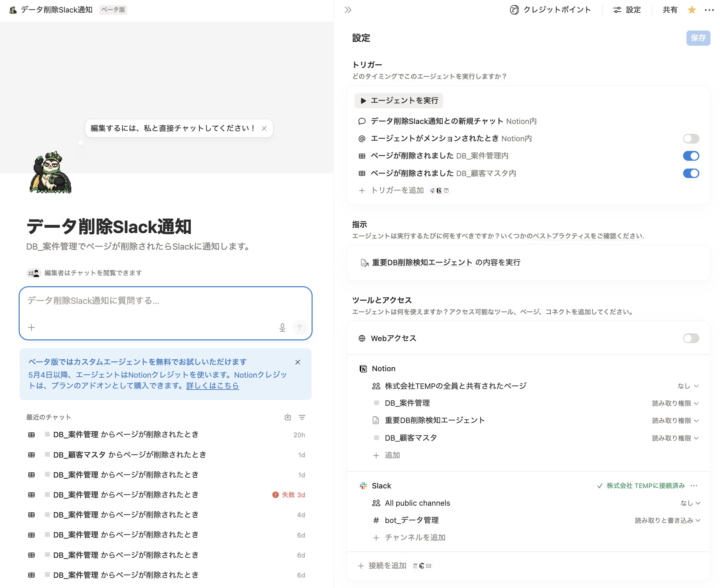Click 追加 under the Notion section
Viewport: 720px width, 588px height.
coord(386,456)
